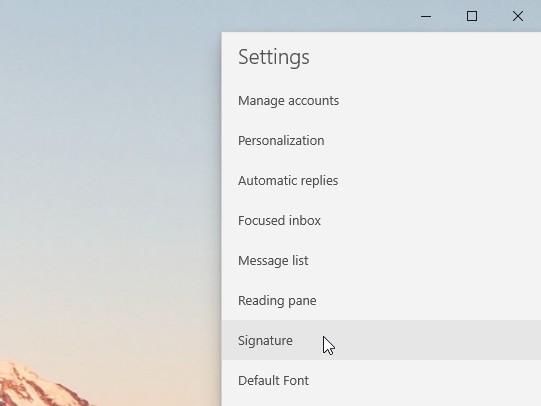Select Personalization in the Settings pane
The width and height of the screenshot is (541, 406).
pos(381,141)
